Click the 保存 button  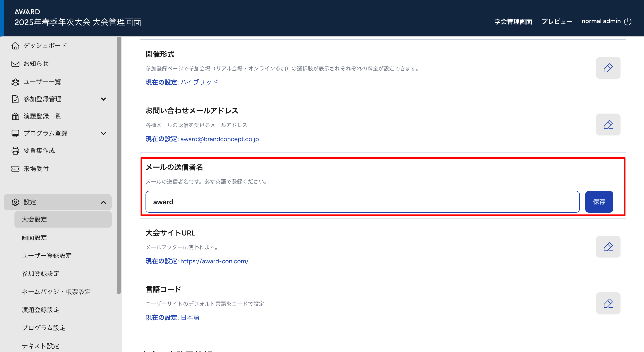599,202
